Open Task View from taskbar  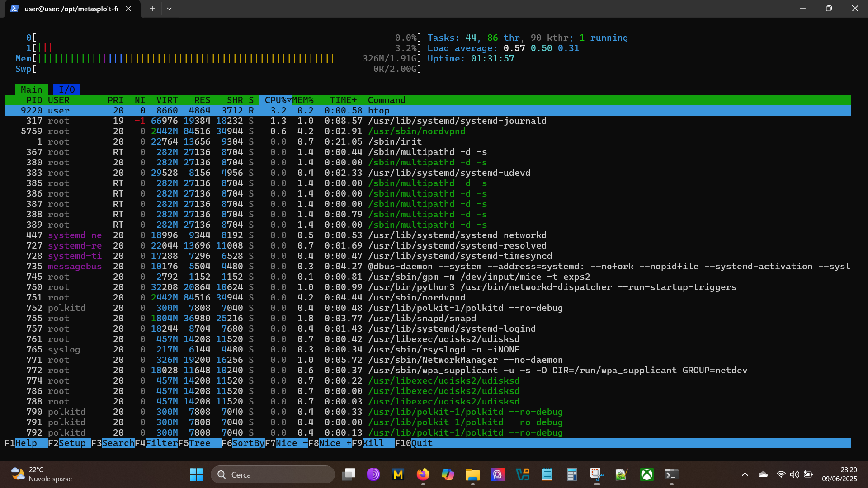point(349,474)
